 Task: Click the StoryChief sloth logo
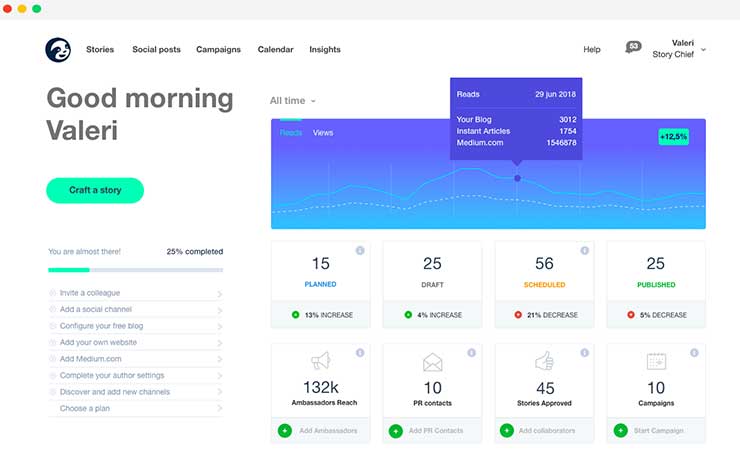tap(58, 50)
